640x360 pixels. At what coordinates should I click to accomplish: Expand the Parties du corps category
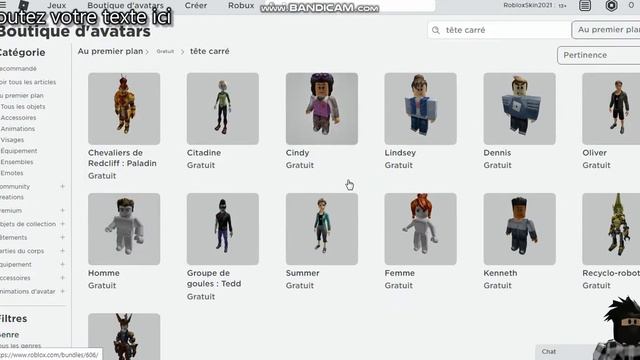(x=62, y=251)
